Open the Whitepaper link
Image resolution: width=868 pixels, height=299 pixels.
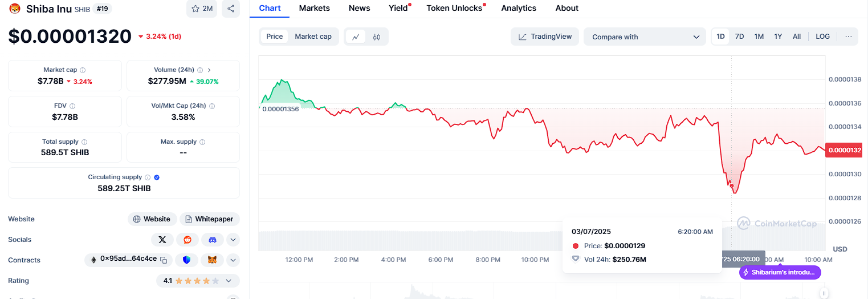tap(210, 219)
